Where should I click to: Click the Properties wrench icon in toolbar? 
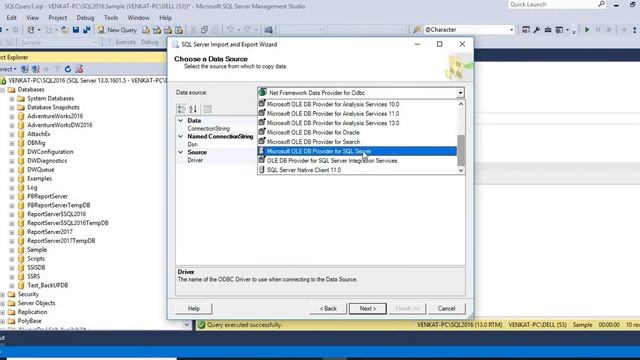point(536,30)
